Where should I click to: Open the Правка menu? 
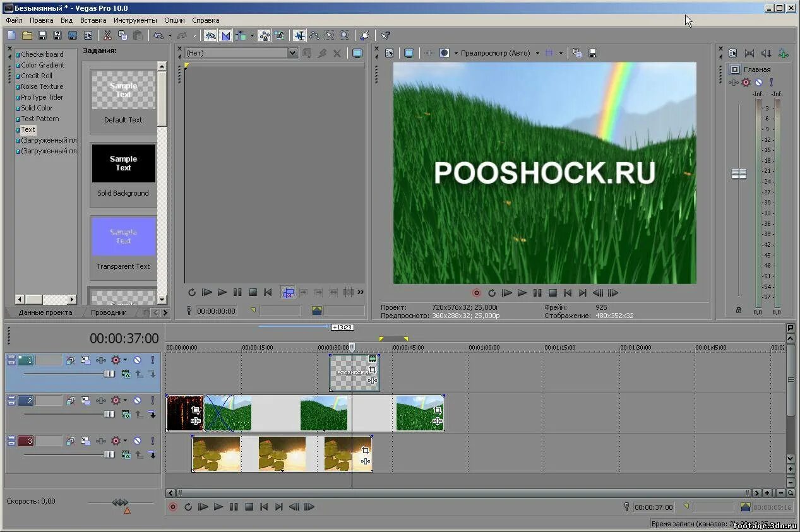pyautogui.click(x=41, y=20)
